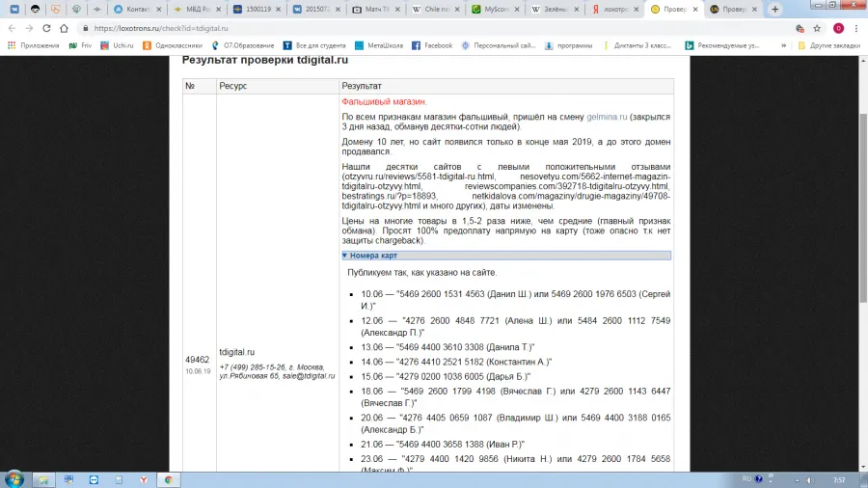
Task: Open the Facebook bookmark
Action: point(432,45)
